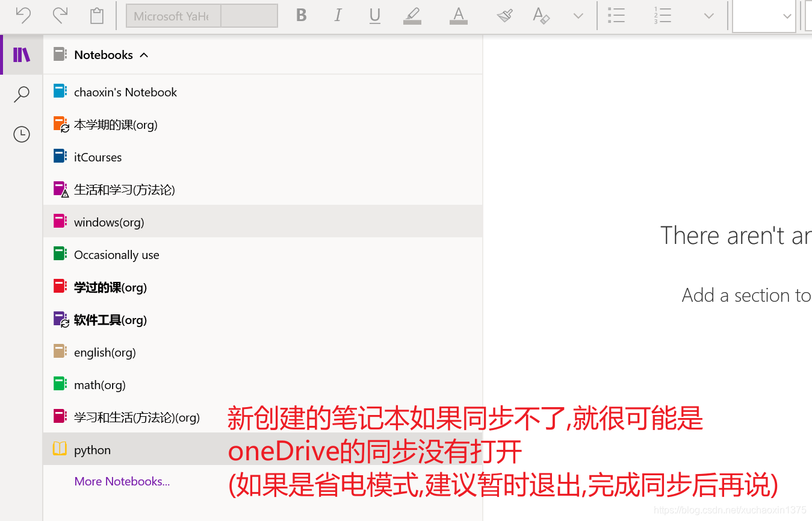Open the more font formatting dropdown arrow
812x521 pixels.
578,16
